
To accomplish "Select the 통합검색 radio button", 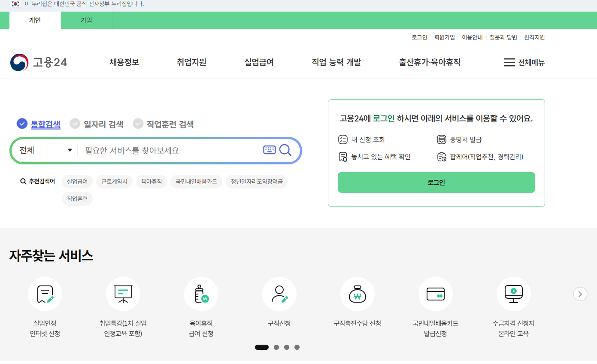I will coord(22,124).
